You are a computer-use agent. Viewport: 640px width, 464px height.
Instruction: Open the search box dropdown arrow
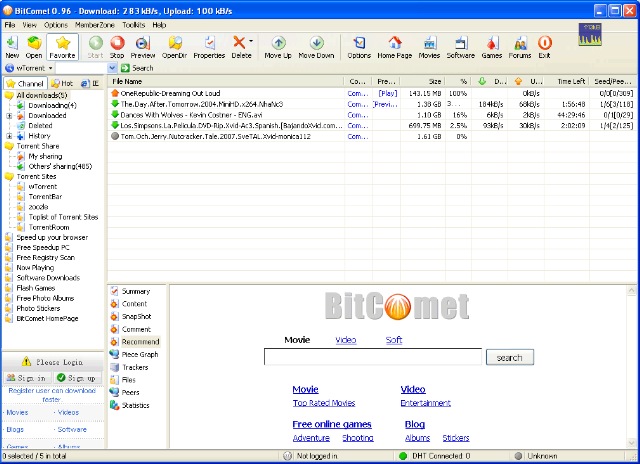[x=112, y=68]
